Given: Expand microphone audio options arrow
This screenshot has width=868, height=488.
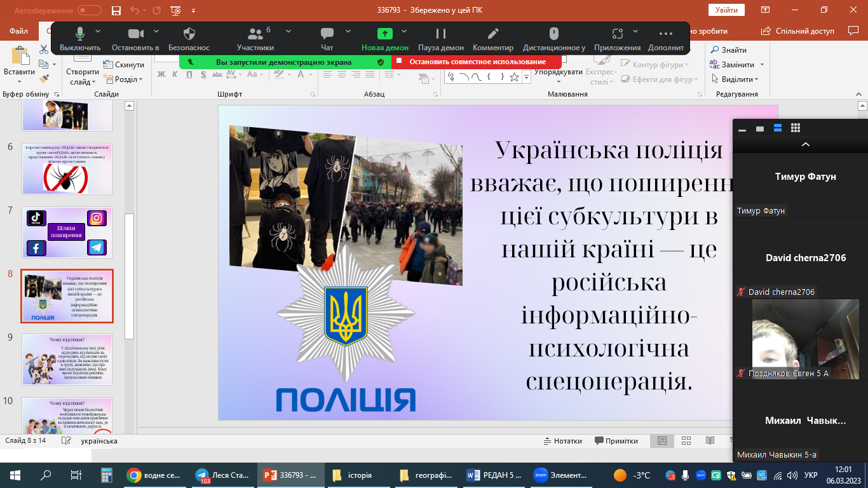Looking at the screenshot, I should tap(98, 31).
